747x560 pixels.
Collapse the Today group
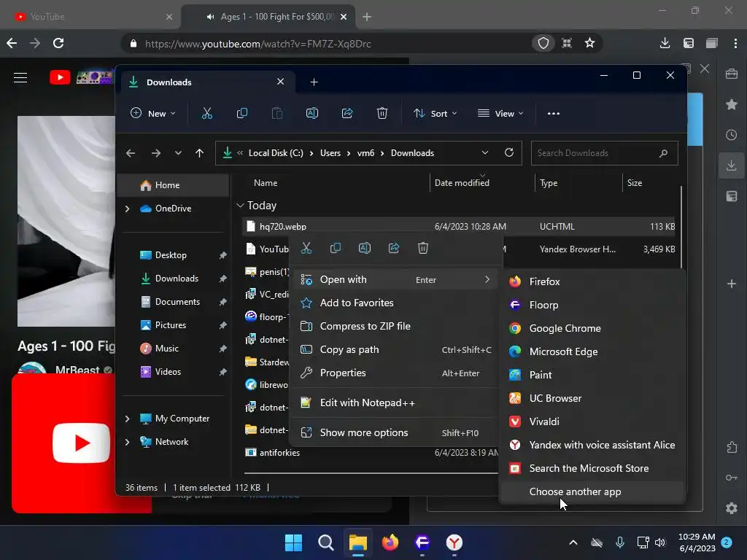pyautogui.click(x=240, y=206)
